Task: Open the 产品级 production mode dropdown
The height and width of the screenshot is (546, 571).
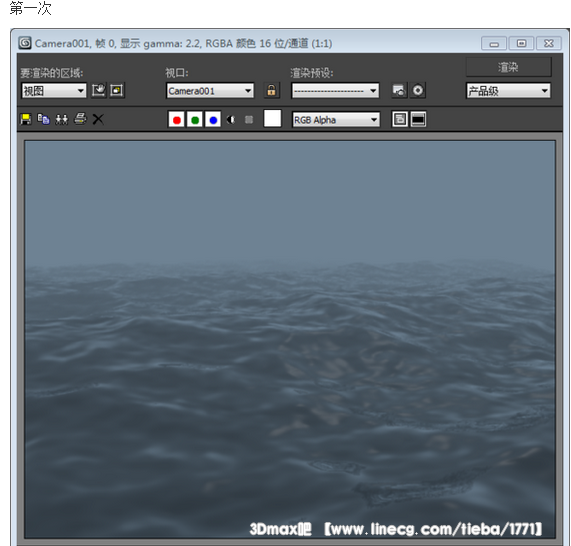Action: coord(508,91)
